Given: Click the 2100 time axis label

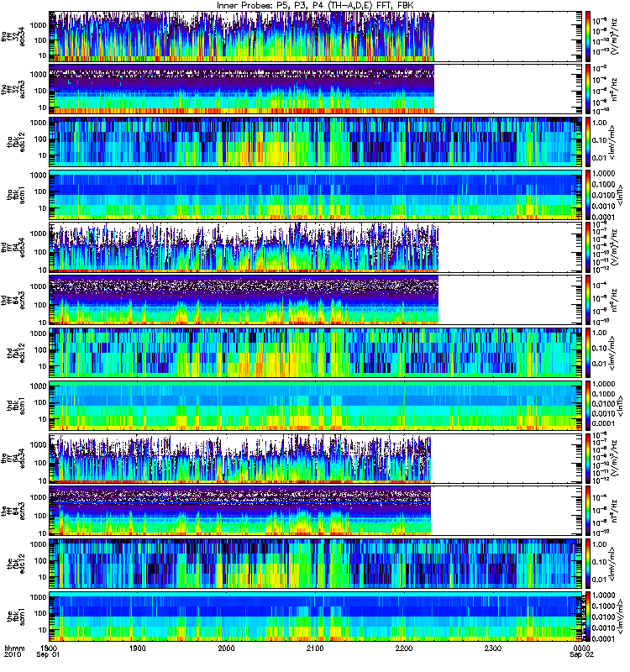Looking at the screenshot, I should coord(315,648).
